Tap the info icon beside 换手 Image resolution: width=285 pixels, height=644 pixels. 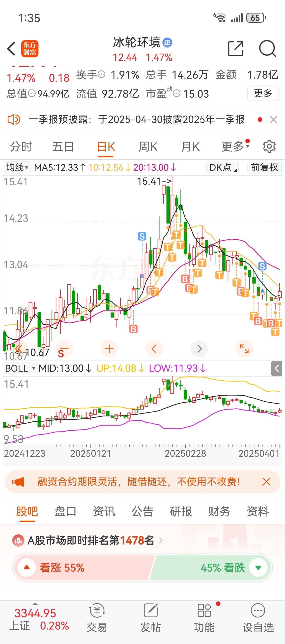click(x=101, y=74)
